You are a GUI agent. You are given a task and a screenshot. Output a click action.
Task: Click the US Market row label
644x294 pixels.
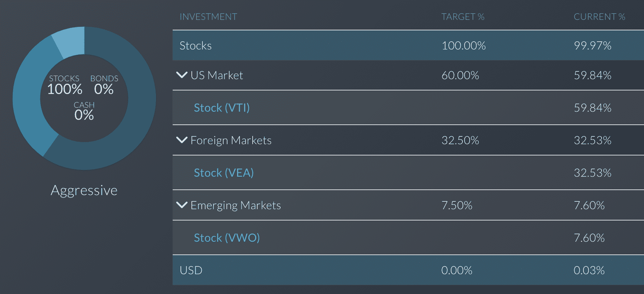tap(217, 75)
